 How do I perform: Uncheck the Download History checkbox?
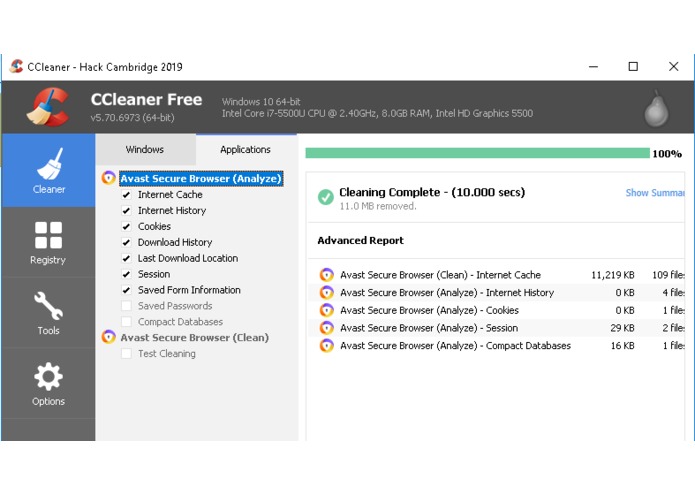126,242
